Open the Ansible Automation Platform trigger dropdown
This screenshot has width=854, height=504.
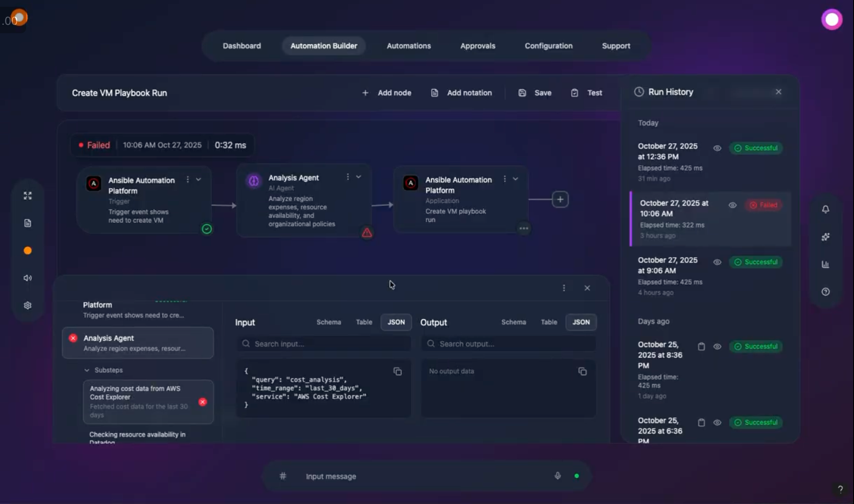pos(199,179)
